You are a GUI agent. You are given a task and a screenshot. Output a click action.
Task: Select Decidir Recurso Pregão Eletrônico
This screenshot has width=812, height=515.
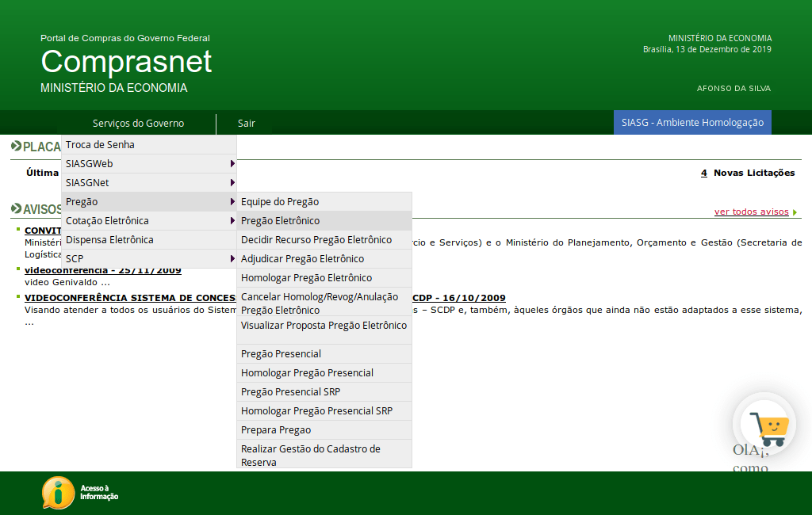[324, 239]
